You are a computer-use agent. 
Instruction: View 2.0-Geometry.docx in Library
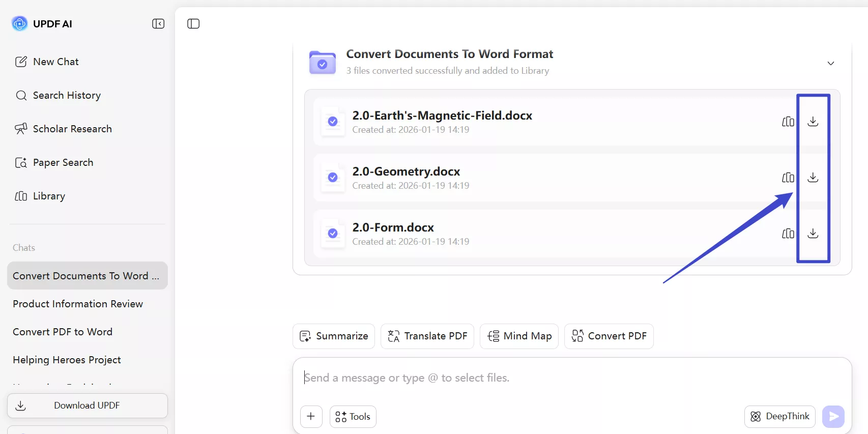788,178
